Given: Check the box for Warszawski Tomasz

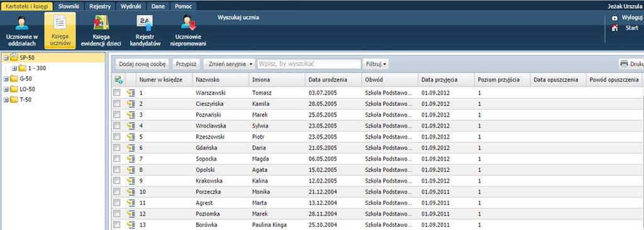Looking at the screenshot, I should point(117,93).
